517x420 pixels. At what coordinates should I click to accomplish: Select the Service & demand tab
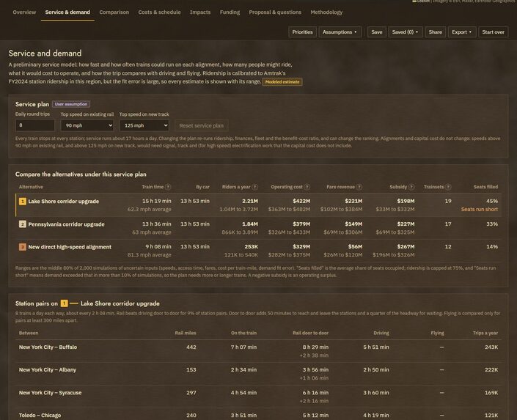coord(67,12)
